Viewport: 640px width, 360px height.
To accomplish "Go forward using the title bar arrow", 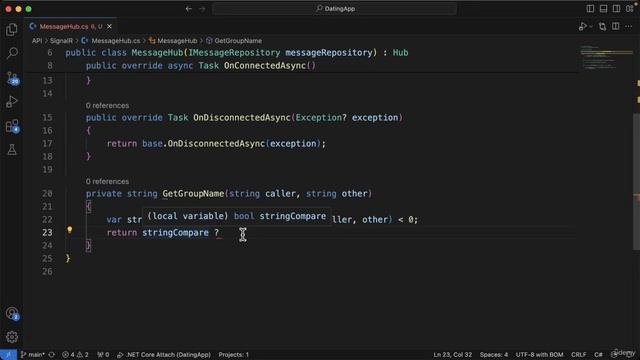I will [202, 9].
